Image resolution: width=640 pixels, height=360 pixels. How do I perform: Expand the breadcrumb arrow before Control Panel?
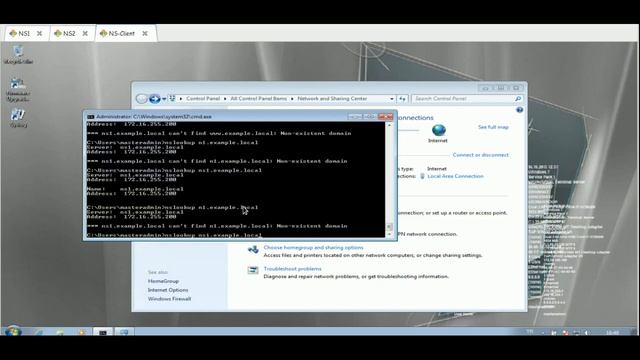pos(181,99)
